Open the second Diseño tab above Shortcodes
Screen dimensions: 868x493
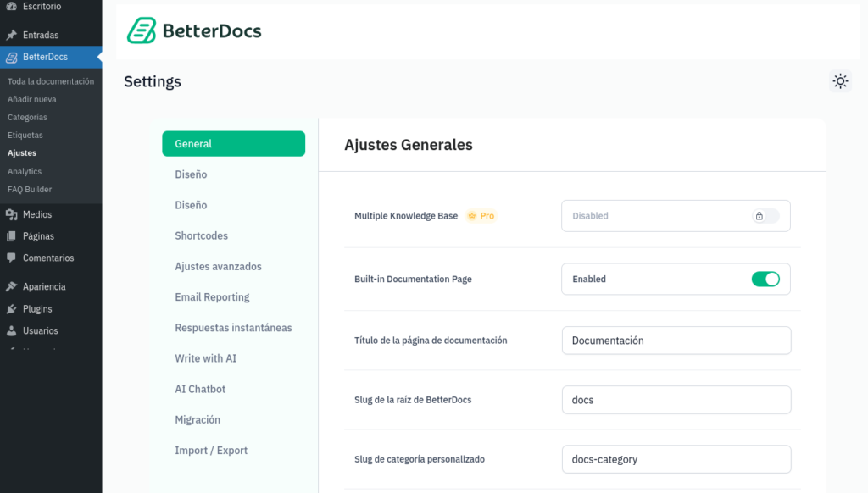(191, 205)
